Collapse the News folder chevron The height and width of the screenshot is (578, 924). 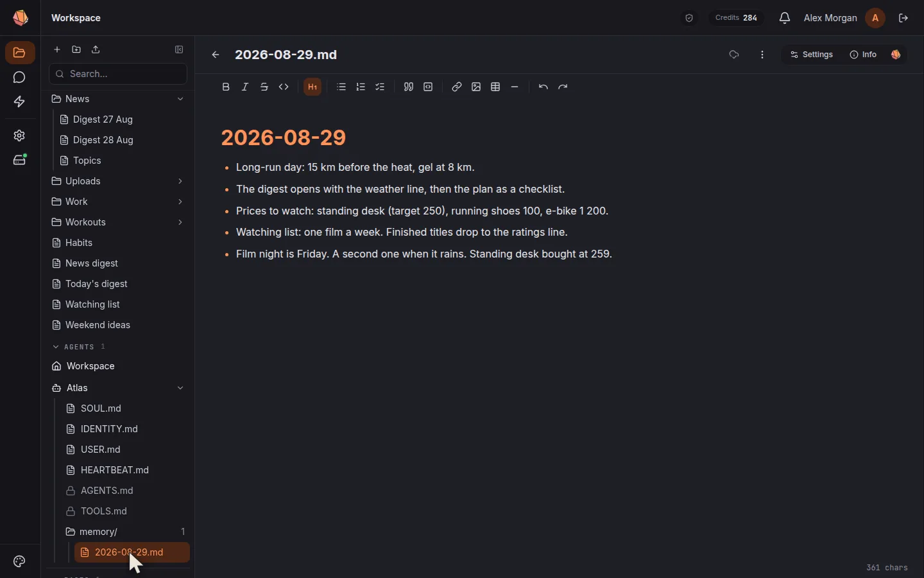pos(180,99)
